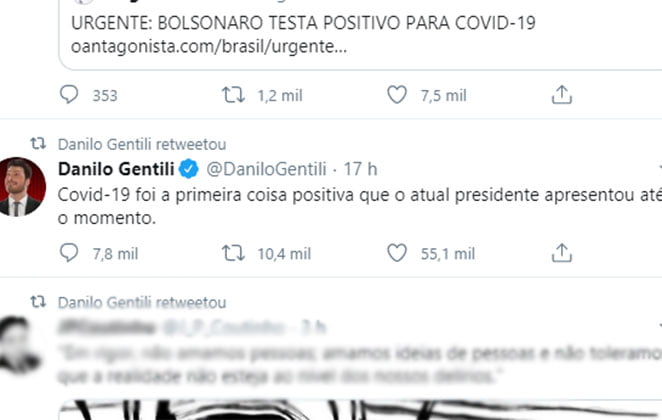The width and height of the screenshot is (662, 420).
Task: Open Danilo Gentili's 'Covid-19 foi a primeira coisa' tweet
Action: 360,206
